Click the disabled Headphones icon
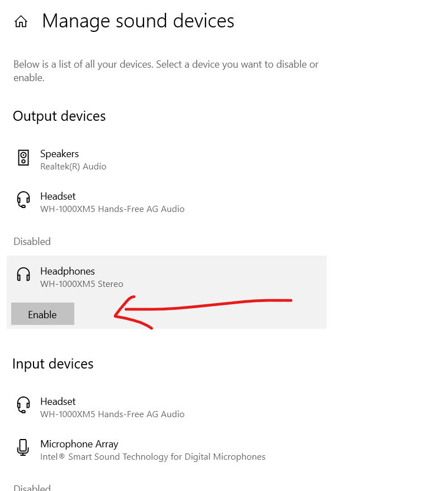This screenshot has width=448, height=491. point(23,275)
